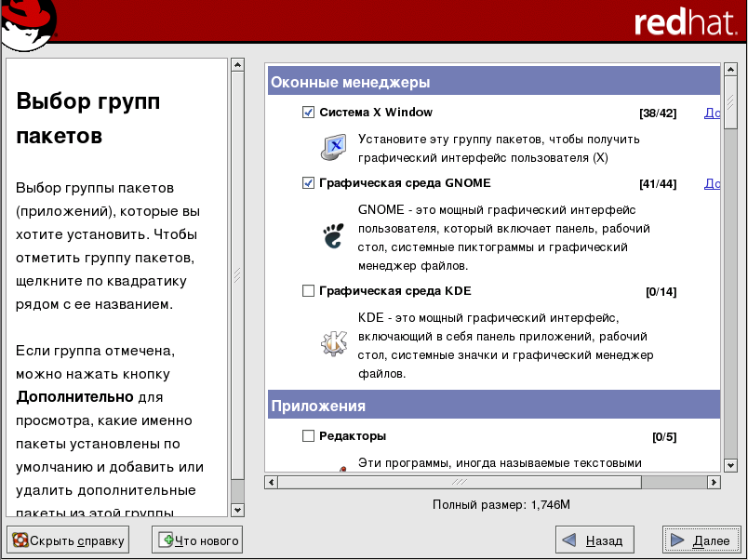This screenshot has height=560, width=748.
Task: Uncheck the Система X Window checkbox
Action: click(308, 113)
